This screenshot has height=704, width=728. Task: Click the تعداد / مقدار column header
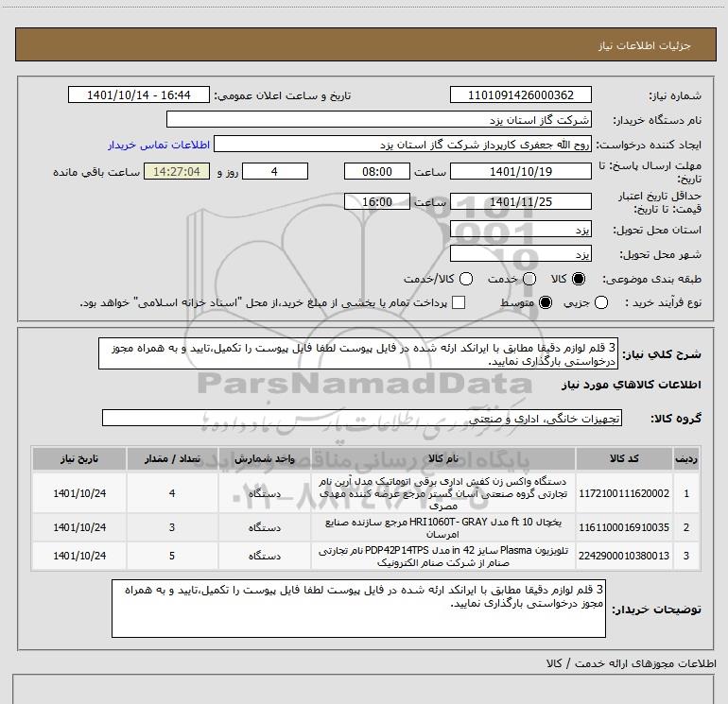172,458
